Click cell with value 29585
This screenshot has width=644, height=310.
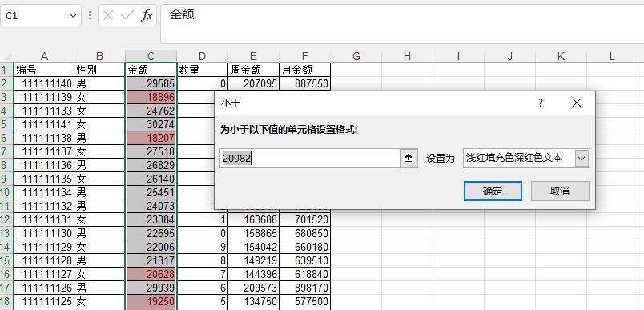point(151,84)
